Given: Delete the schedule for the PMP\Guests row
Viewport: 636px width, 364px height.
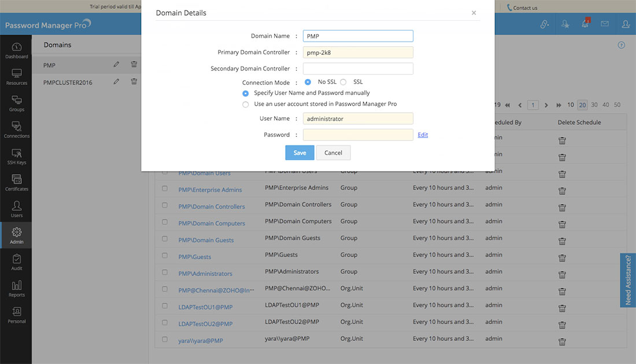Looking at the screenshot, I should [x=562, y=258].
